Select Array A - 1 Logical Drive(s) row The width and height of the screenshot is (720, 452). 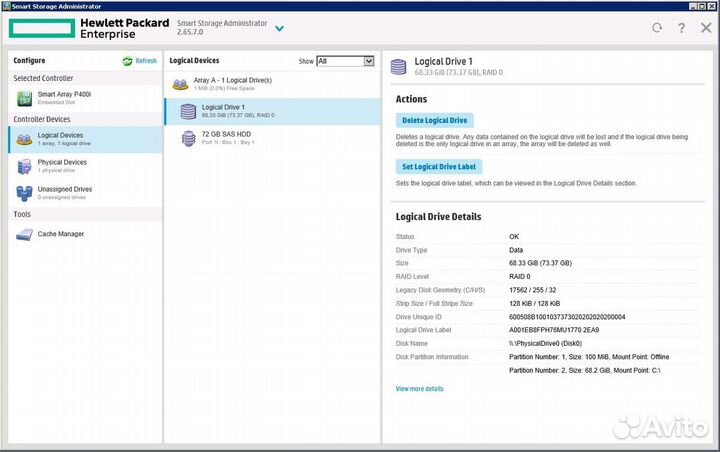click(273, 84)
